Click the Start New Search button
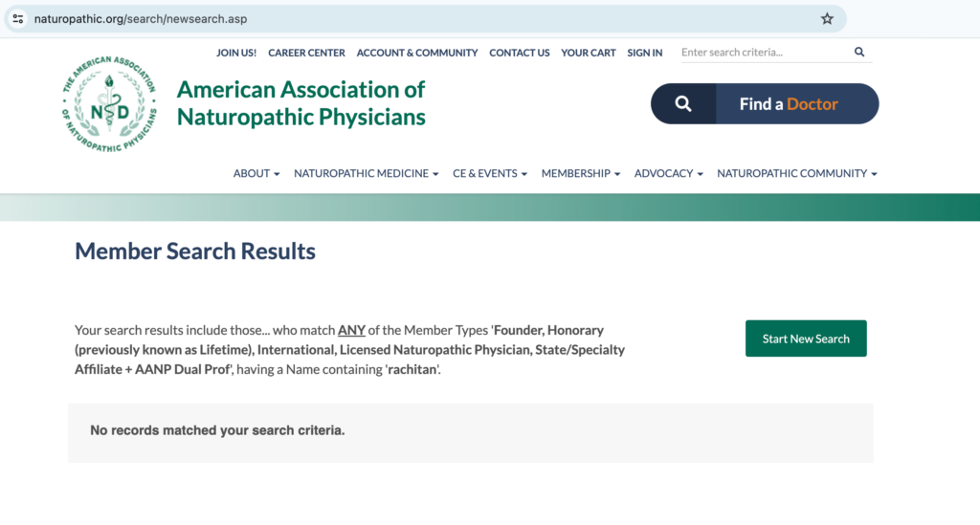The image size is (980, 525). pos(806,339)
